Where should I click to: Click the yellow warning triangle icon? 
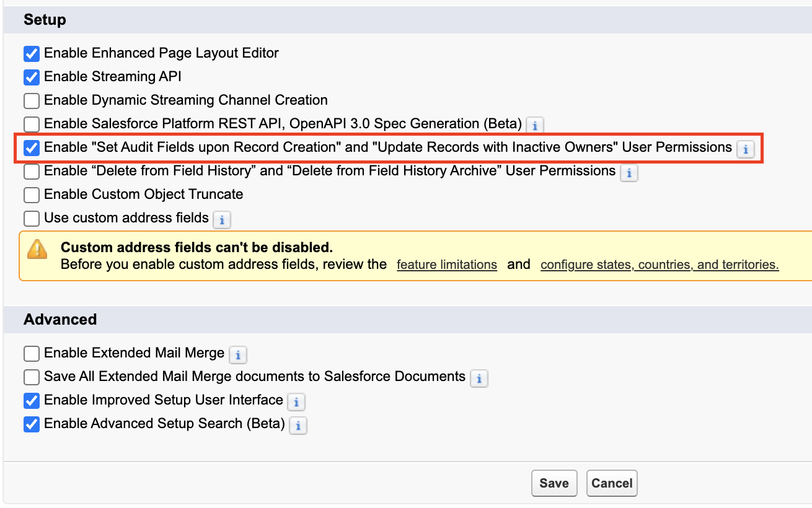[38, 249]
